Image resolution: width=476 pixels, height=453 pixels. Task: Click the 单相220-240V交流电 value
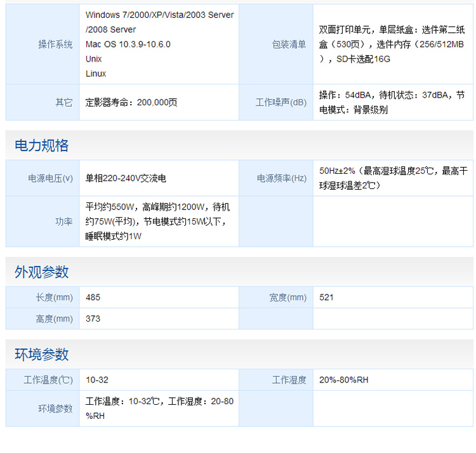tap(126, 179)
